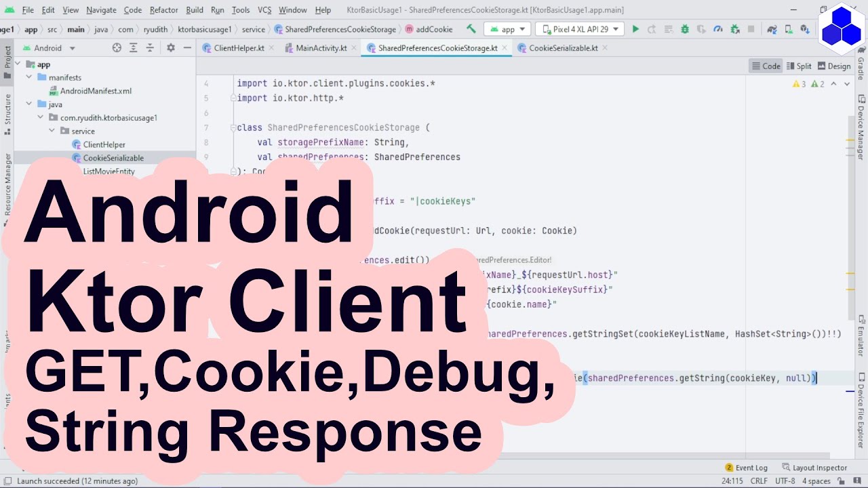The width and height of the screenshot is (868, 488).
Task: Switch editor to Split view mode
Action: tap(798, 66)
